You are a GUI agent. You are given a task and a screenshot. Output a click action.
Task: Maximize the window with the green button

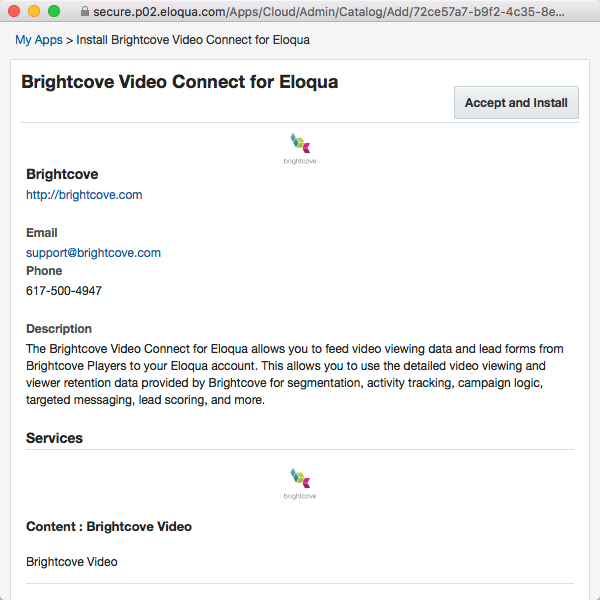coord(54,11)
